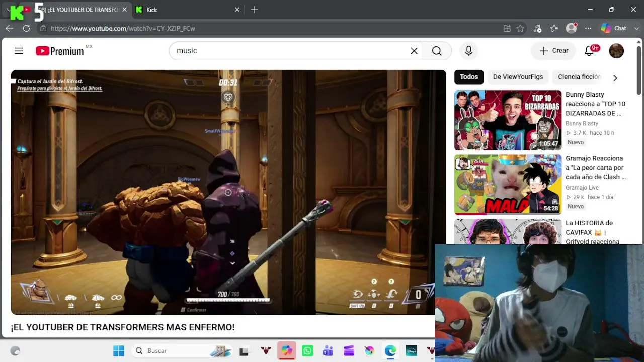Open Microsoft Teams from taskbar
This screenshot has width=644, height=362.
coord(328,351)
